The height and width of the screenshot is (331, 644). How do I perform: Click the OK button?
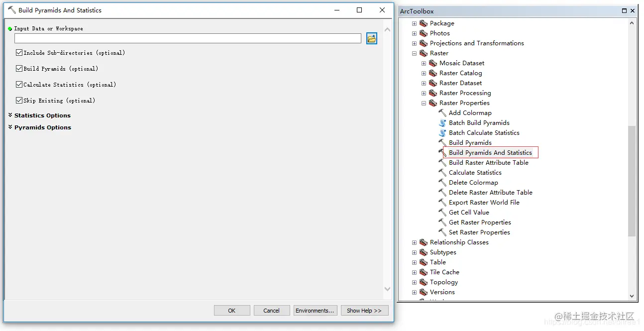coord(232,311)
